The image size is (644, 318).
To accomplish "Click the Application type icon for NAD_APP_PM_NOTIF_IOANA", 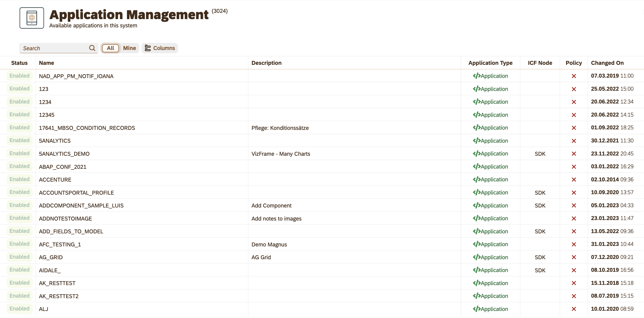I will tap(477, 76).
